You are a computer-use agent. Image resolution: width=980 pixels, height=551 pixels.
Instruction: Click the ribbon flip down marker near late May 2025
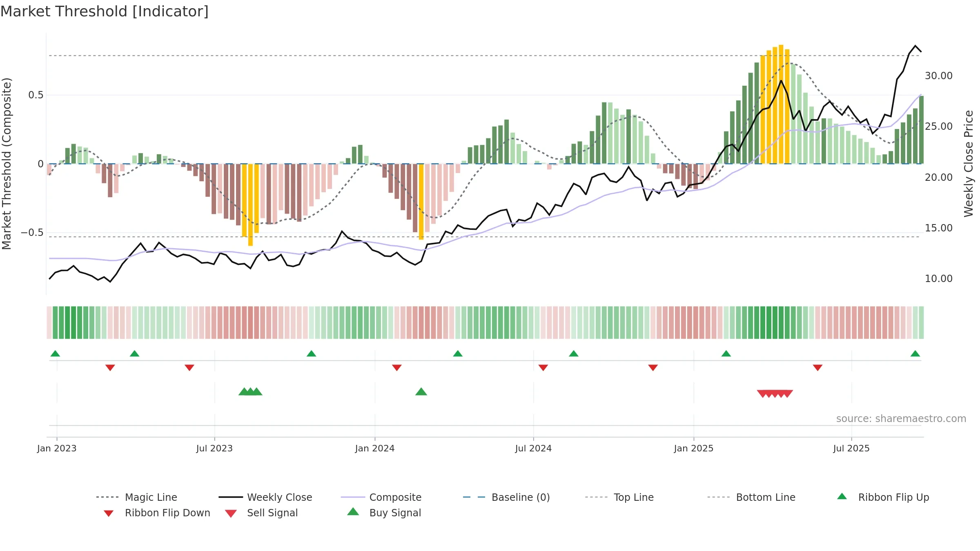click(817, 368)
